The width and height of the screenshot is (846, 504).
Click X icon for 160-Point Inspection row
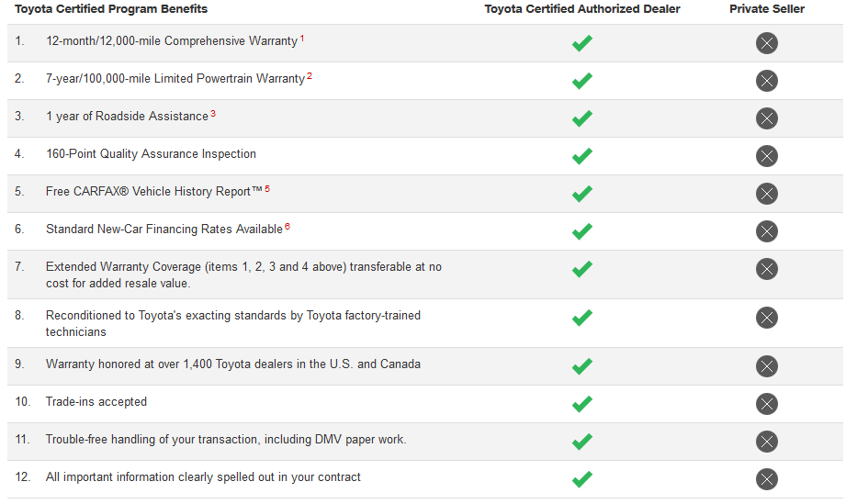point(767,156)
